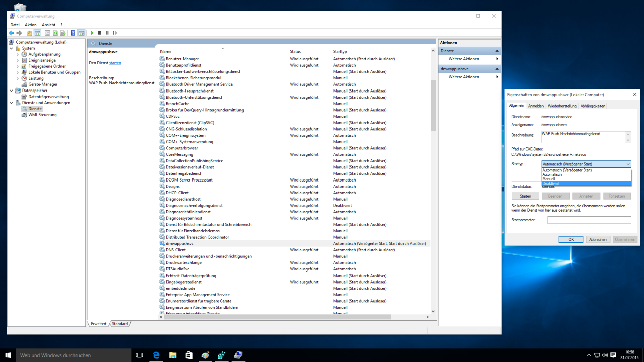
Task: Click Abbrechen in the properties dialog
Action: [598, 240]
